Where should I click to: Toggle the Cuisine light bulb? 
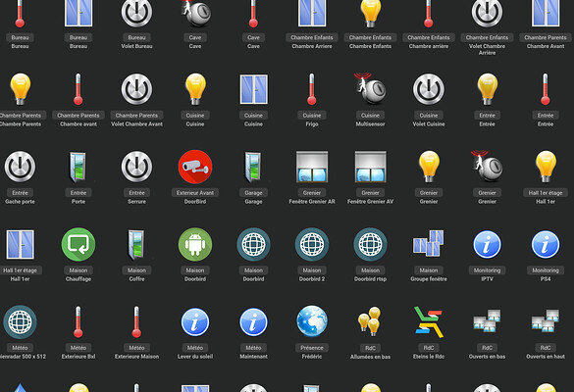(195, 89)
